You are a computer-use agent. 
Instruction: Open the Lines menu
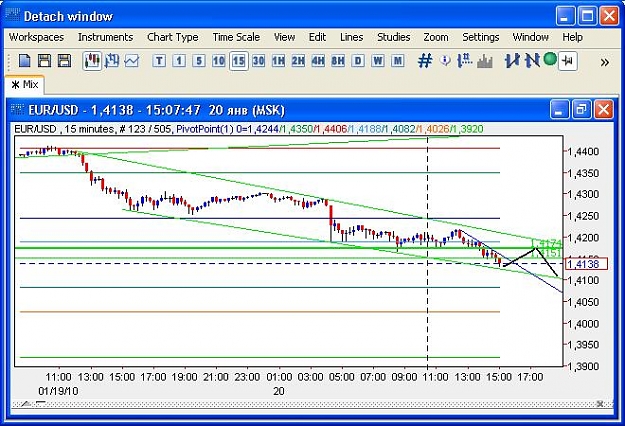click(x=352, y=37)
